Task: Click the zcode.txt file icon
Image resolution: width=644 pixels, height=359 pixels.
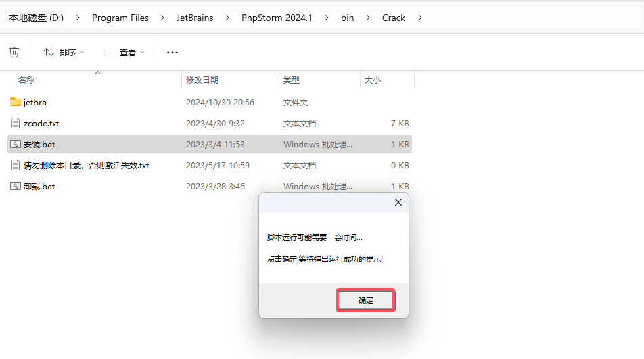Action: pyautogui.click(x=15, y=123)
